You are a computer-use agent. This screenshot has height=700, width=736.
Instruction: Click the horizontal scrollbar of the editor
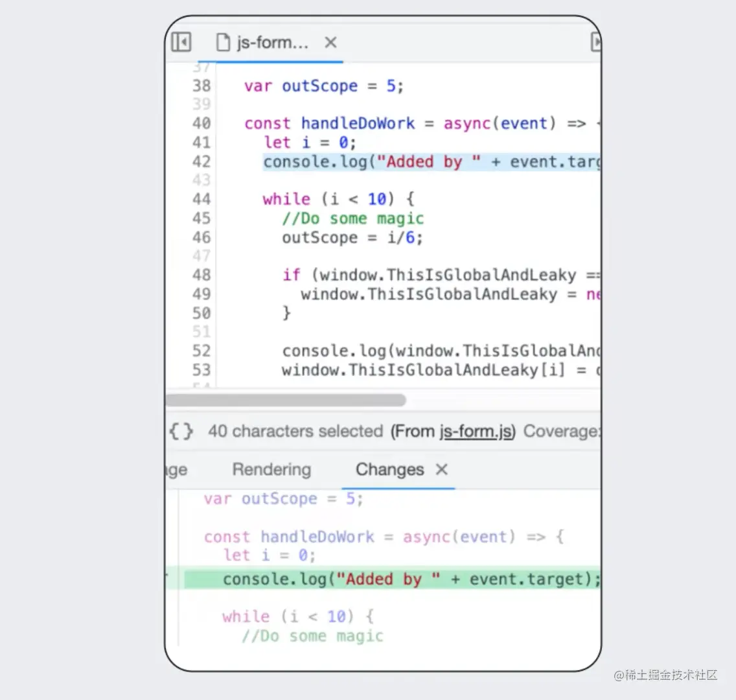(286, 400)
